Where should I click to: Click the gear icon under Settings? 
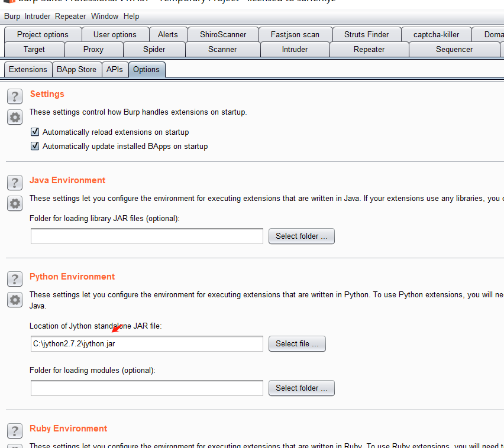pyautogui.click(x=15, y=117)
